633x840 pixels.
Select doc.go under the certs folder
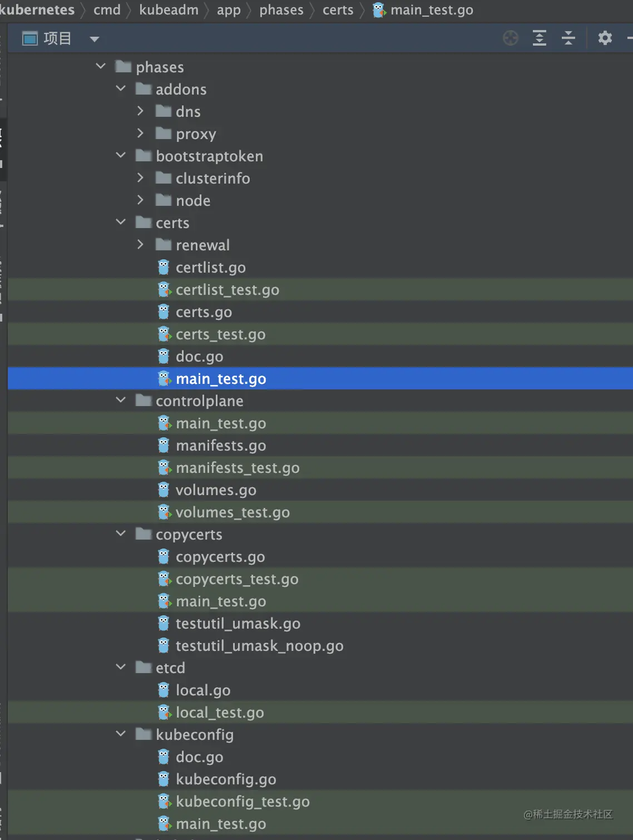click(x=320, y=356)
